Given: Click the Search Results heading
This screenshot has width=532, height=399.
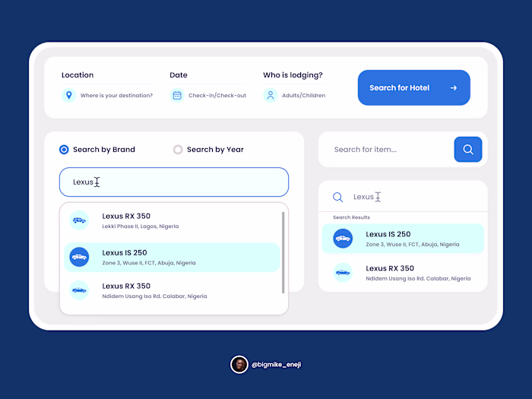Looking at the screenshot, I should coord(351,217).
